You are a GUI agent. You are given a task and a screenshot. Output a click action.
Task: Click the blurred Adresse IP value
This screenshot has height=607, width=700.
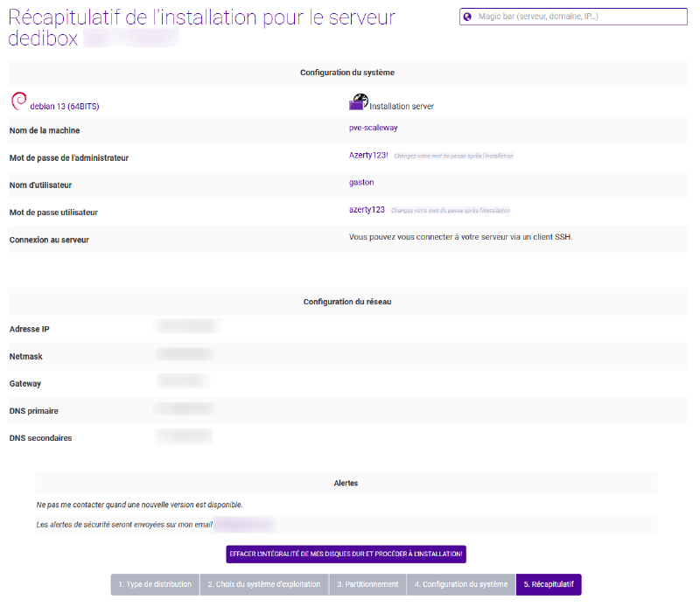click(x=186, y=325)
